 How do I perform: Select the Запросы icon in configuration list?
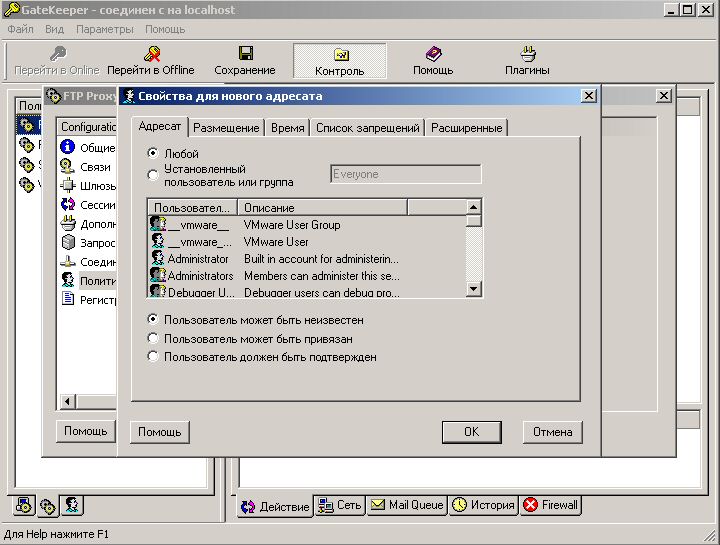(x=68, y=242)
